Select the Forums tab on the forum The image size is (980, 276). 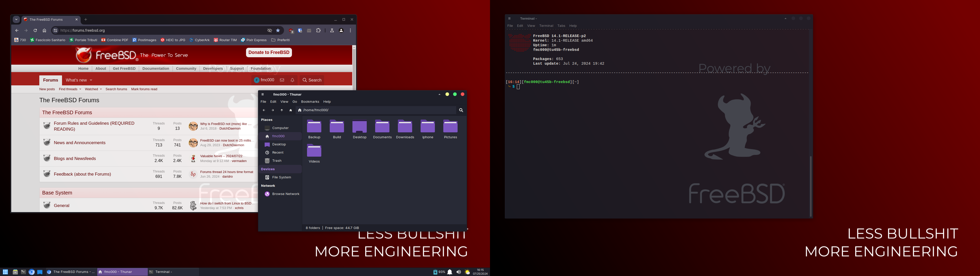coord(51,80)
